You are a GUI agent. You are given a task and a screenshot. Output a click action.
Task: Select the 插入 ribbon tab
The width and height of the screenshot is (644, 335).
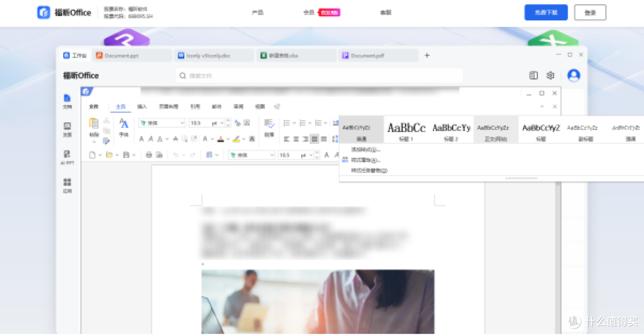click(x=142, y=106)
